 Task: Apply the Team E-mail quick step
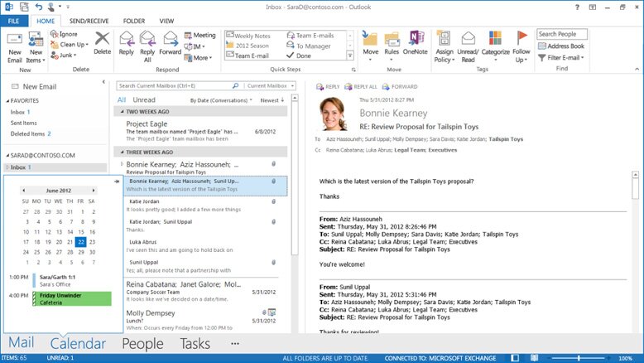coord(248,56)
